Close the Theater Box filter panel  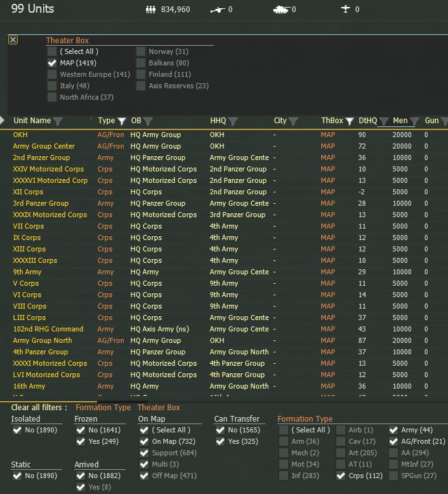click(x=13, y=40)
